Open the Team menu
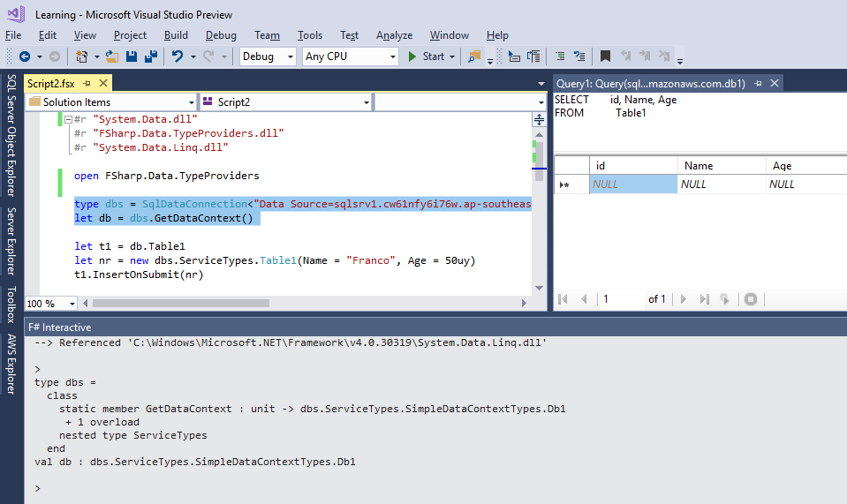The width and height of the screenshot is (847, 504). pos(267,35)
